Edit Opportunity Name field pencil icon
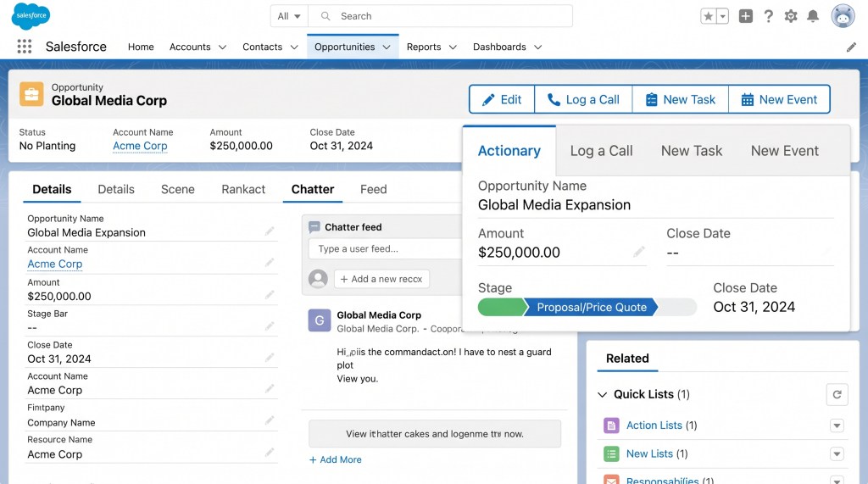The image size is (868, 484). point(270,231)
